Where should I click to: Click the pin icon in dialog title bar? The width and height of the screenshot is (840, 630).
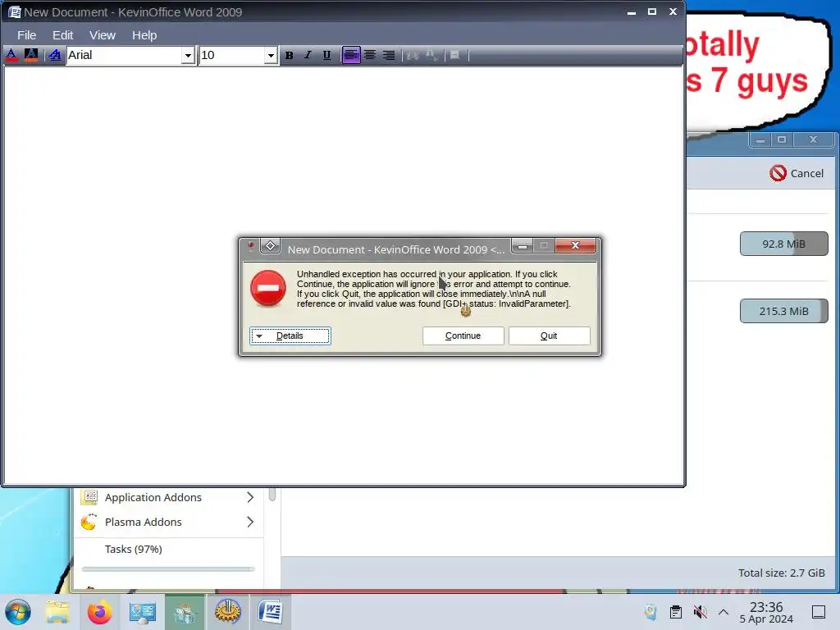click(x=251, y=246)
